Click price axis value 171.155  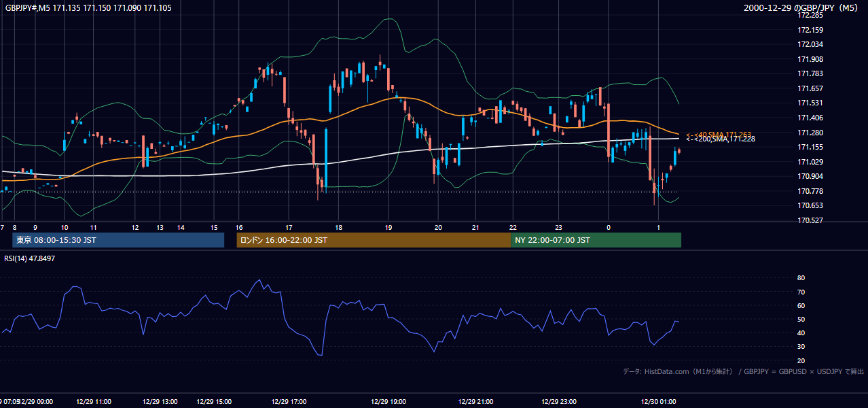[x=811, y=147]
